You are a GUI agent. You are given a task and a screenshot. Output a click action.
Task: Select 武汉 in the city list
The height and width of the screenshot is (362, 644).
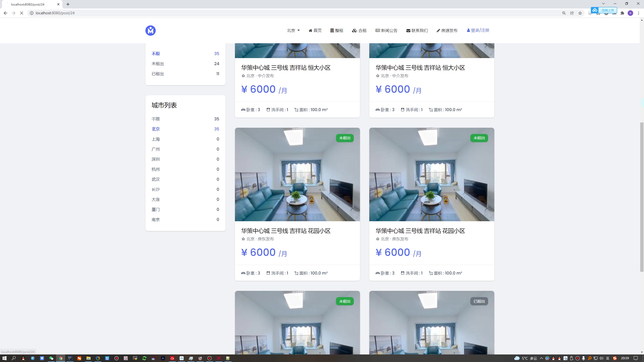tap(185, 179)
